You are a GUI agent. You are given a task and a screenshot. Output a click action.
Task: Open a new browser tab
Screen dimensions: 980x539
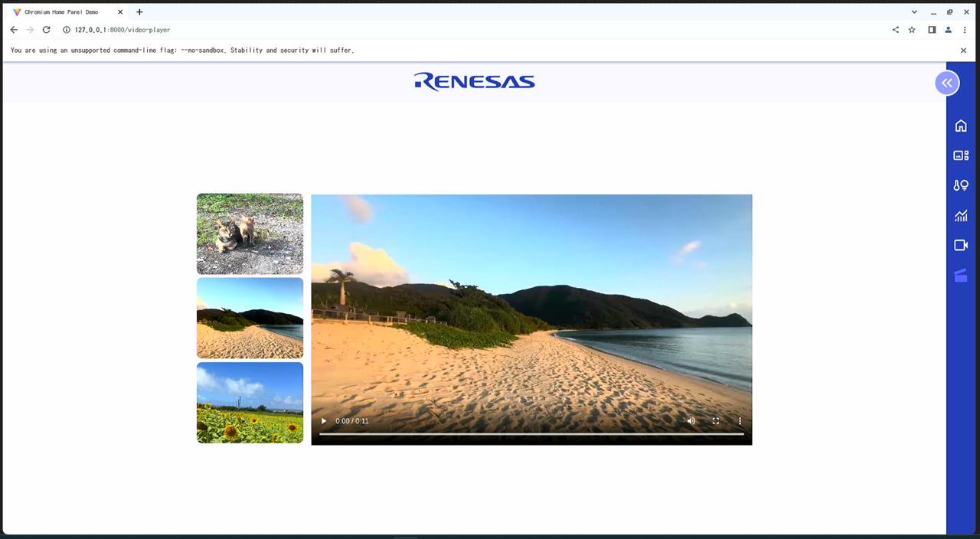click(x=139, y=12)
